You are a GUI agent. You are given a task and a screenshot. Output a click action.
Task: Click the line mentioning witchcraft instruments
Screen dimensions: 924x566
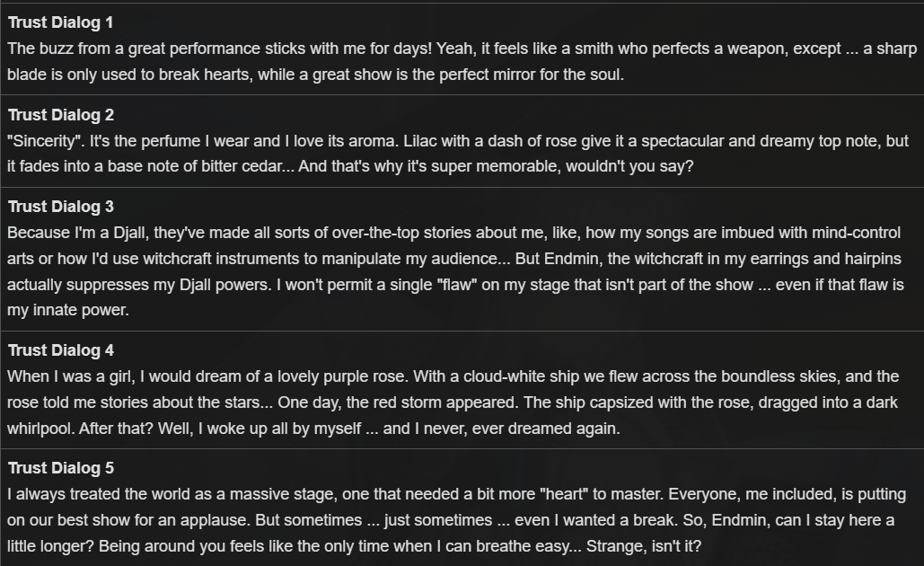point(453,259)
